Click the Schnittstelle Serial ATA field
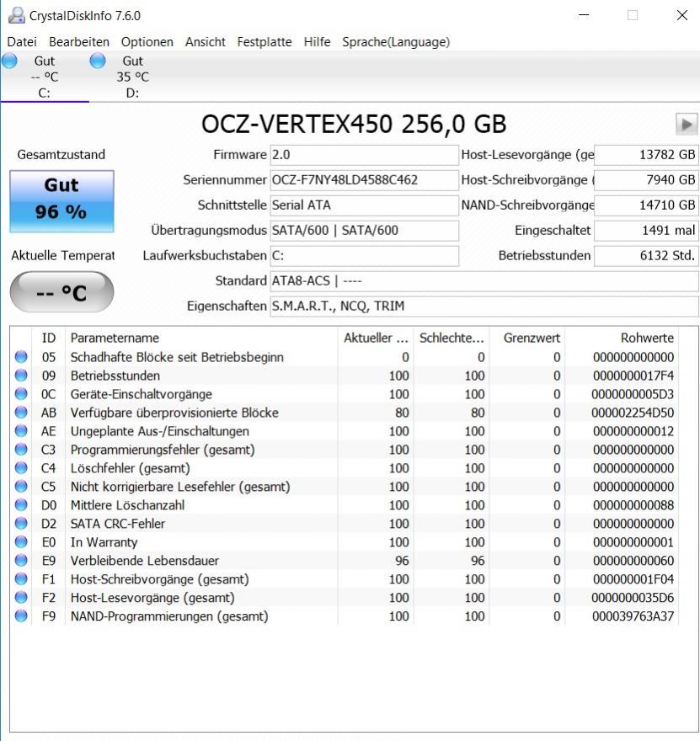 tap(365, 205)
